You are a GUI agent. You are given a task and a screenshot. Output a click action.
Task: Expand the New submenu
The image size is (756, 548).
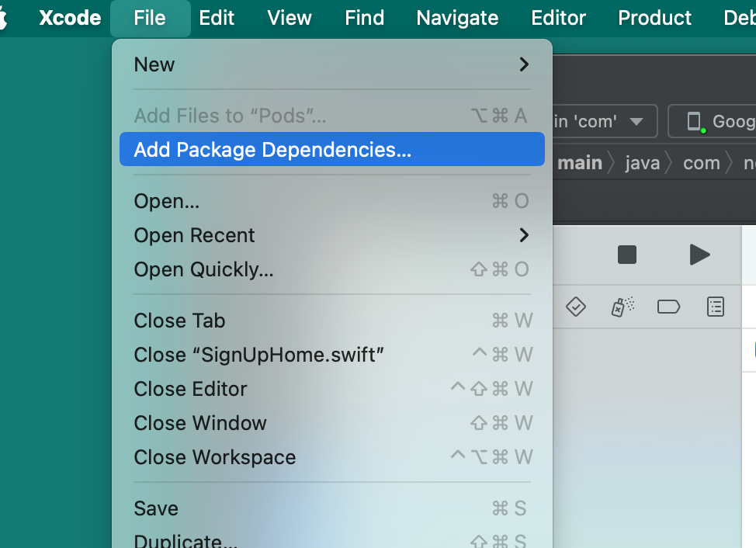point(331,64)
